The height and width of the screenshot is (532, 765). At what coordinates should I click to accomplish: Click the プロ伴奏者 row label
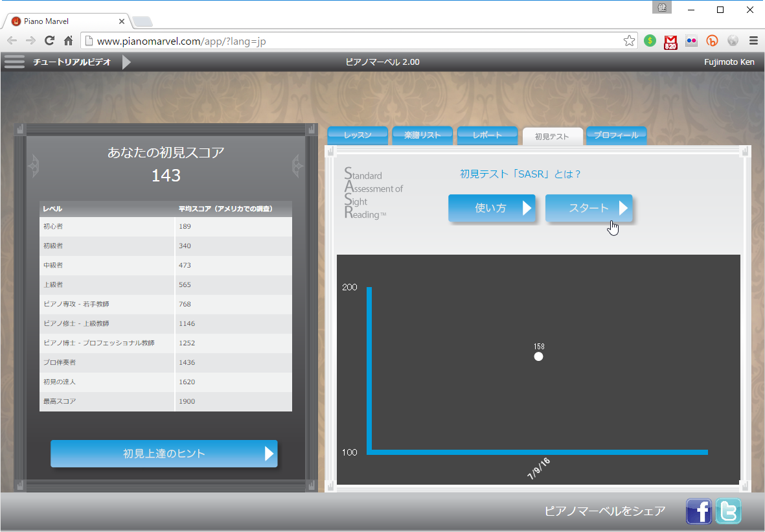click(x=60, y=363)
